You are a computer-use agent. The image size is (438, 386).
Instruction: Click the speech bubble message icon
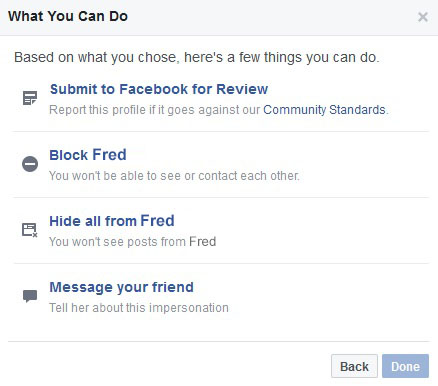30,296
